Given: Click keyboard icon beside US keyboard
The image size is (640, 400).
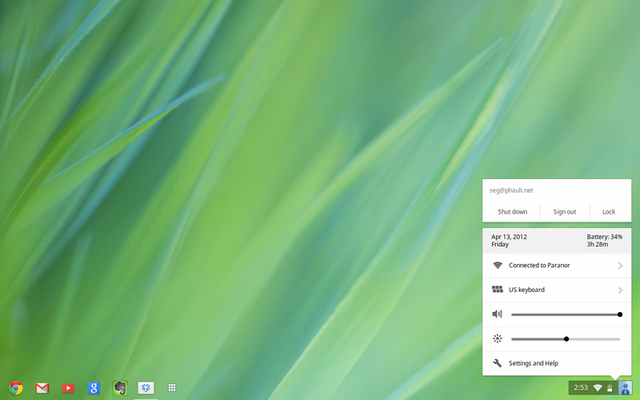Looking at the screenshot, I should click(x=497, y=289).
